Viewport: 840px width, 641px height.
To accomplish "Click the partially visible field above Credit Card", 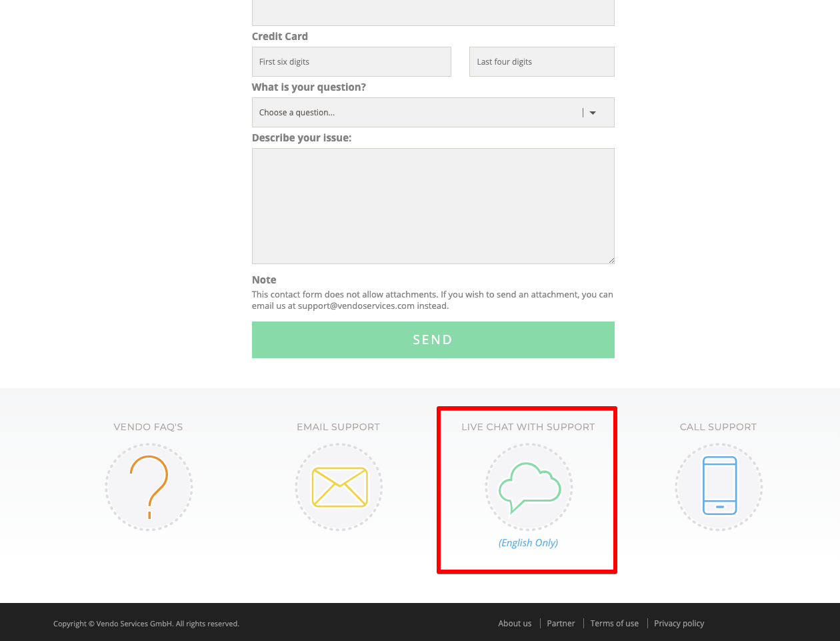I will click(x=433, y=13).
